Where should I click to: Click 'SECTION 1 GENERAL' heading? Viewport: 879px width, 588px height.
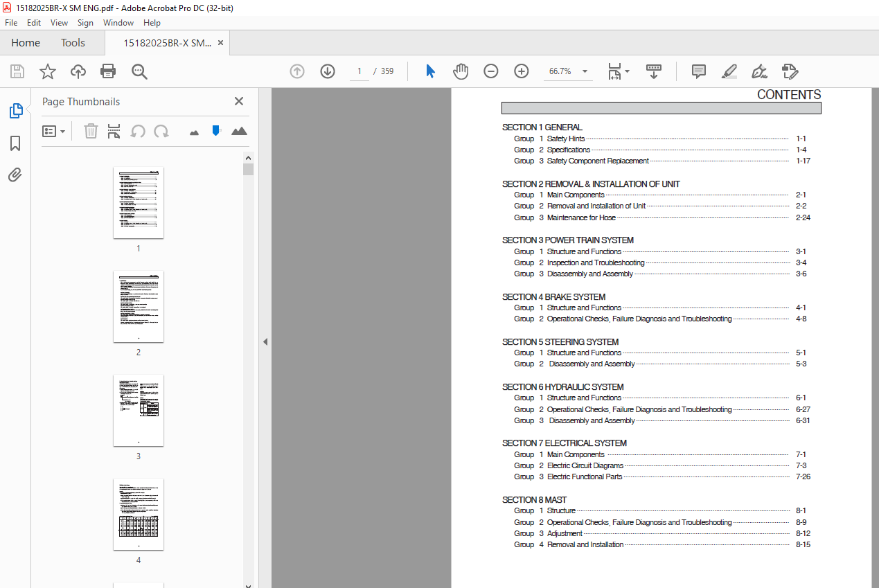tap(542, 127)
